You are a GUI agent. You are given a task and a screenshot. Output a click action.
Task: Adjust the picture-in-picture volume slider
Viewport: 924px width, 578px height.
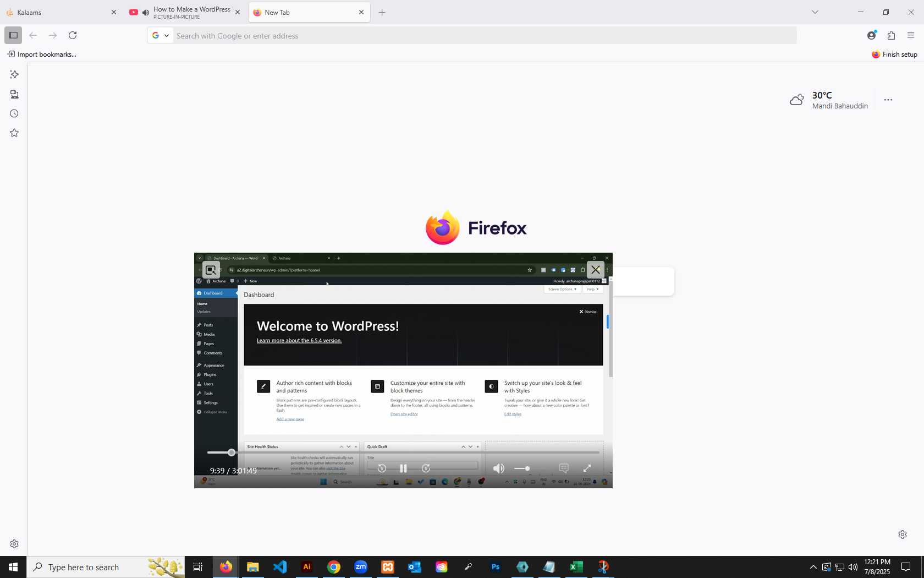[522, 468]
